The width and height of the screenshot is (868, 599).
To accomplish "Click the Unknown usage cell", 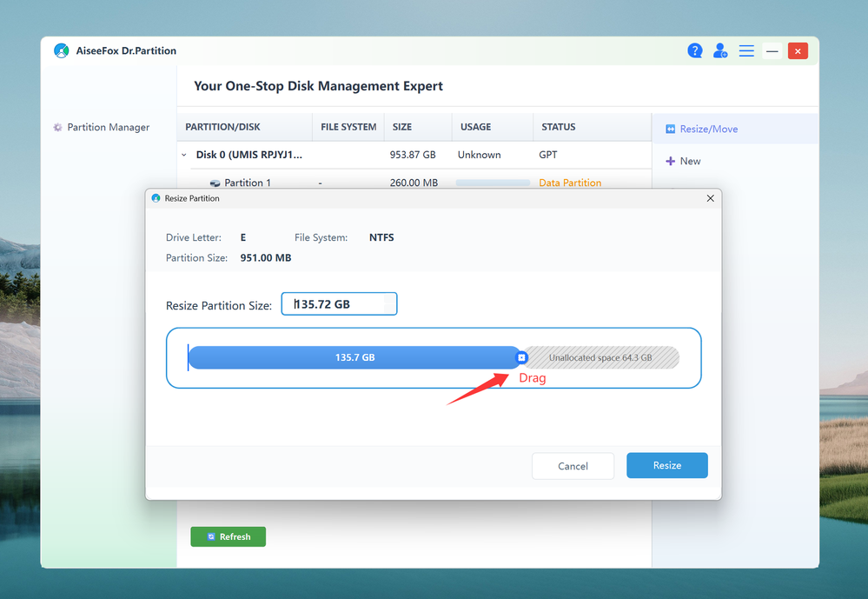I will pos(480,155).
